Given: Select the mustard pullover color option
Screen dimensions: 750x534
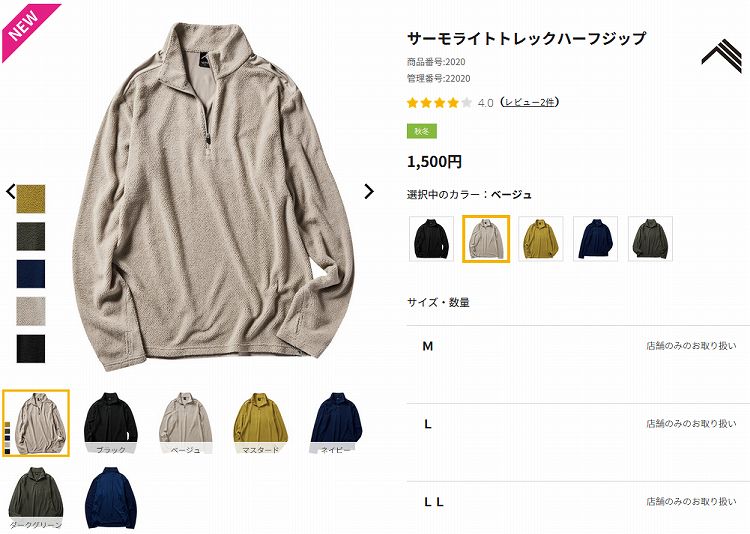Looking at the screenshot, I should [541, 239].
